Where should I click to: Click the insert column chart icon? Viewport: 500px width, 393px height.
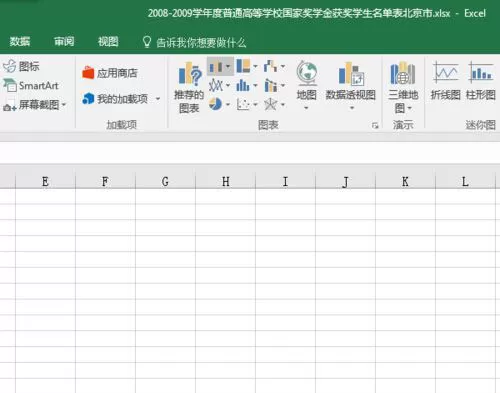[x=215, y=67]
